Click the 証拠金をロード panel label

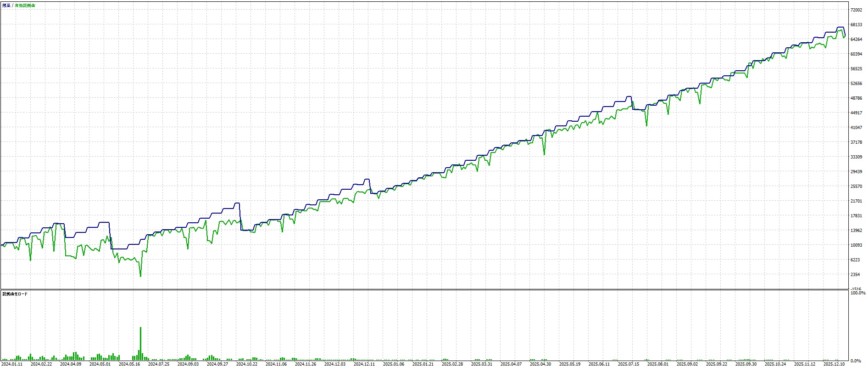(15, 294)
